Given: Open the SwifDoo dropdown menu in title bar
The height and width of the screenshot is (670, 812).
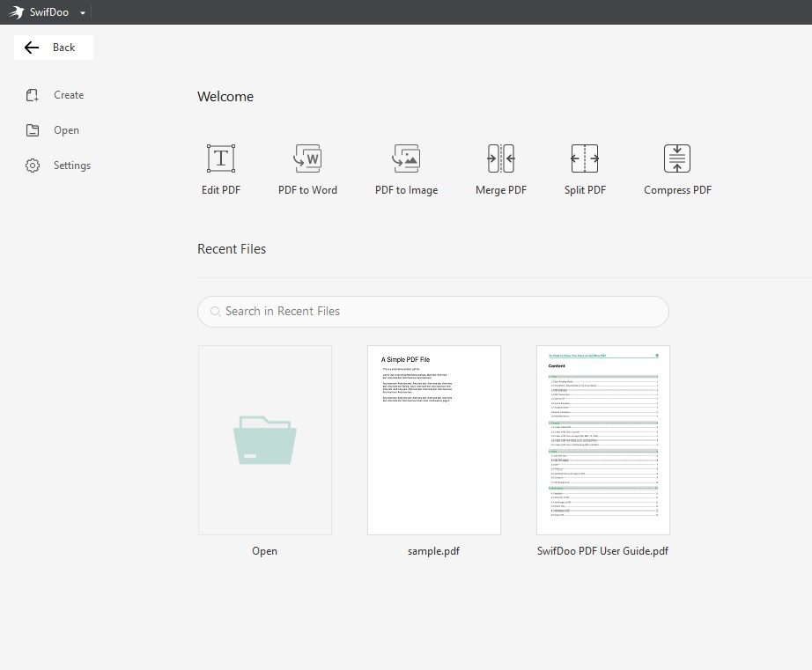Looking at the screenshot, I should point(82,12).
